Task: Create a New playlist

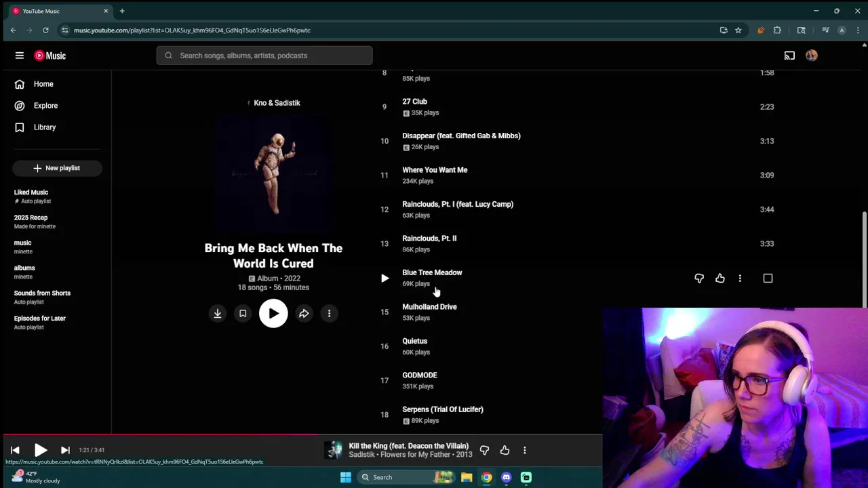Action: (57, 168)
